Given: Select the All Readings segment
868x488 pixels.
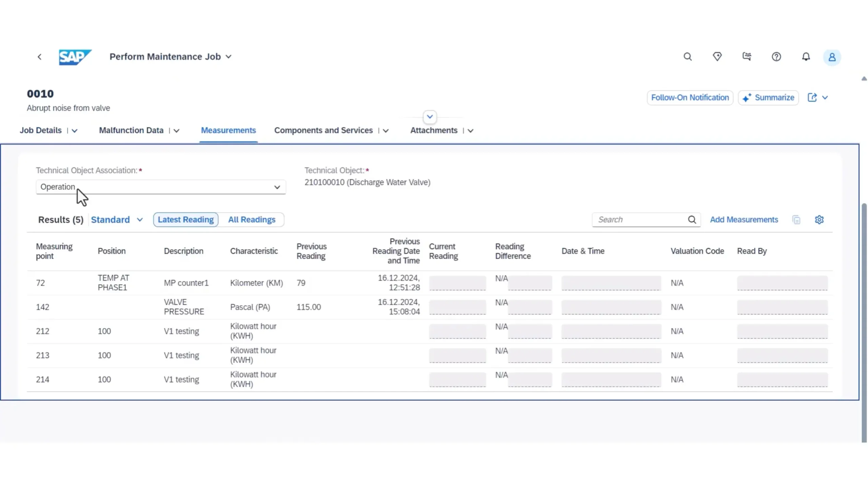Looking at the screenshot, I should 252,220.
